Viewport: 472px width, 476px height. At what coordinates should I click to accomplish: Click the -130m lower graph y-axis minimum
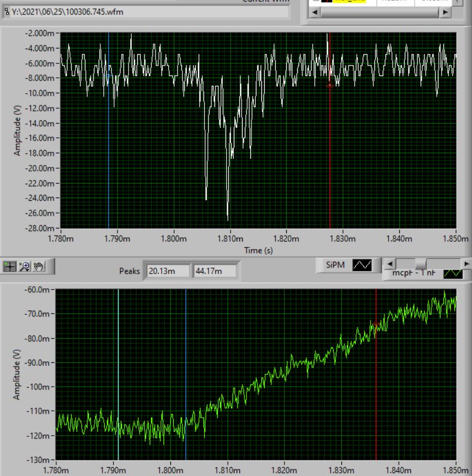point(37,460)
